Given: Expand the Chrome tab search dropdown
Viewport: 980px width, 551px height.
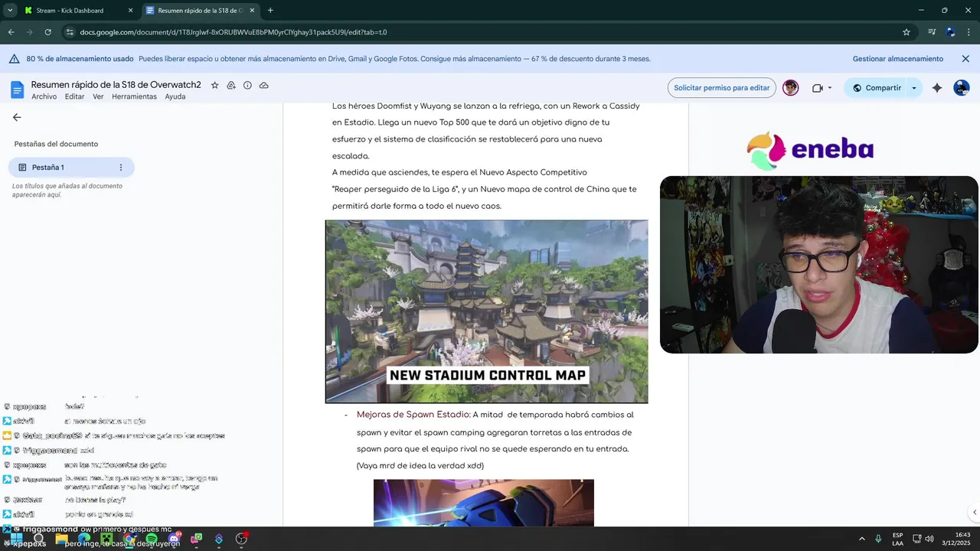Looking at the screenshot, I should (9, 11).
